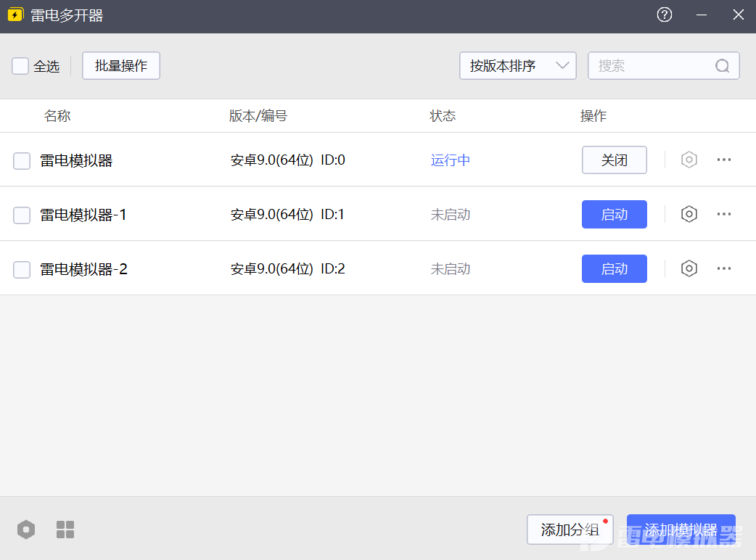This screenshot has width=756, height=560.
Task: Open more options for 雷电模拟器
Action: point(723,160)
